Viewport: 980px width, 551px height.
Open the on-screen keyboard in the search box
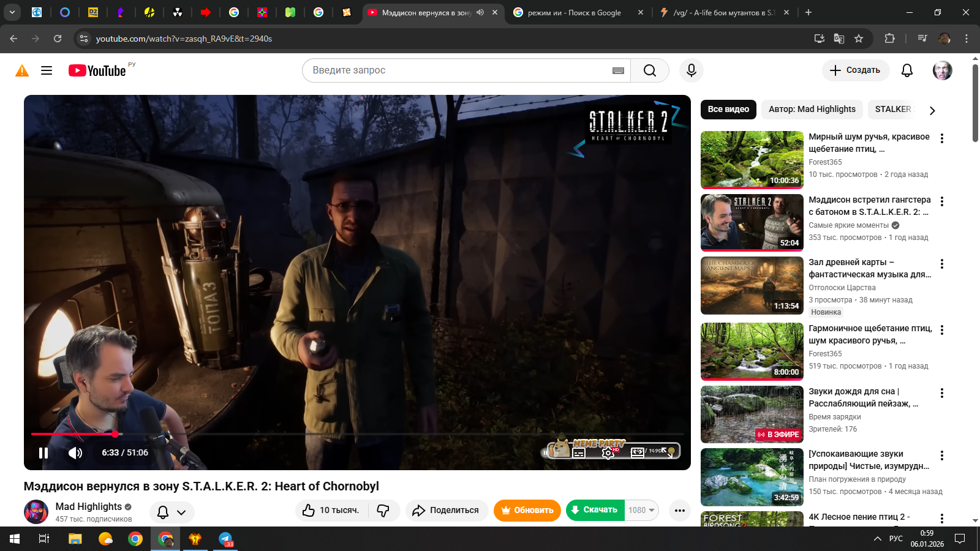click(618, 70)
